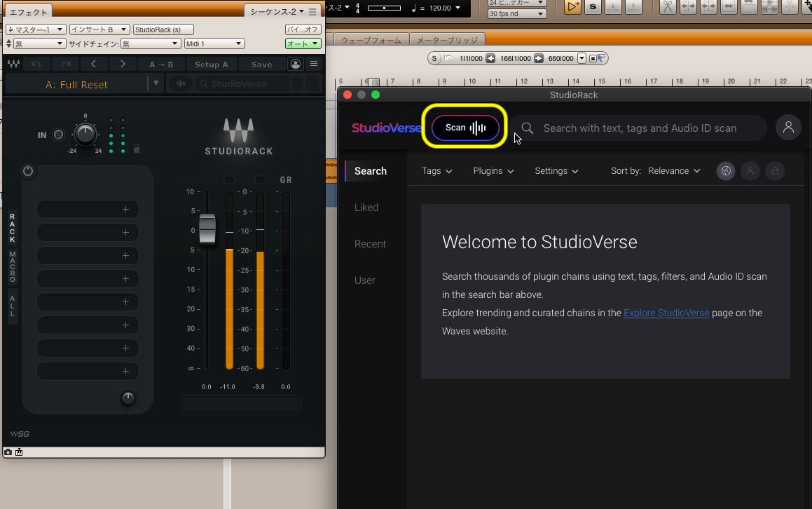Click the left clip indicator above output meter
Viewport: 812px width, 509px height.
point(229,180)
